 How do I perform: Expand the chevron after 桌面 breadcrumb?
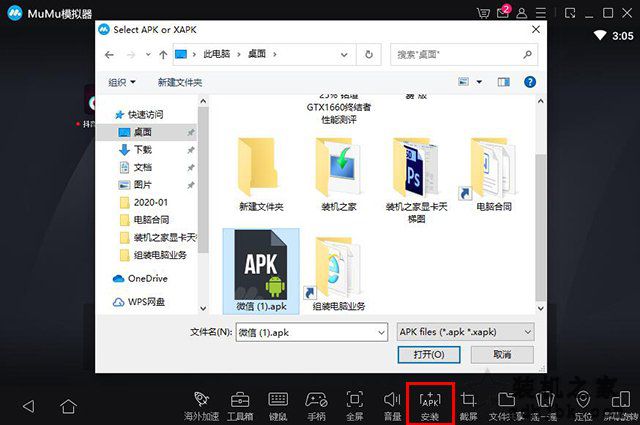coord(275,54)
